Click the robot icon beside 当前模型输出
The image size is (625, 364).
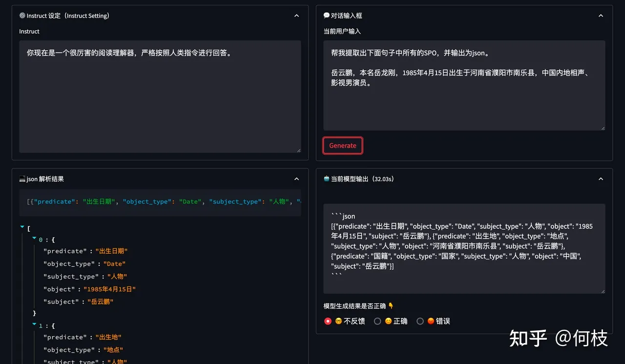[x=327, y=179]
